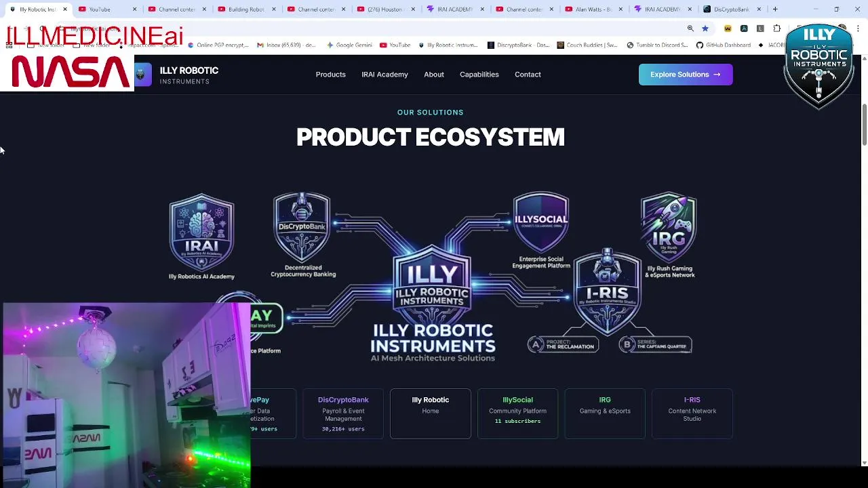
Task: Click the PRODUCT ECOSYSTEM heading
Action: click(x=431, y=137)
